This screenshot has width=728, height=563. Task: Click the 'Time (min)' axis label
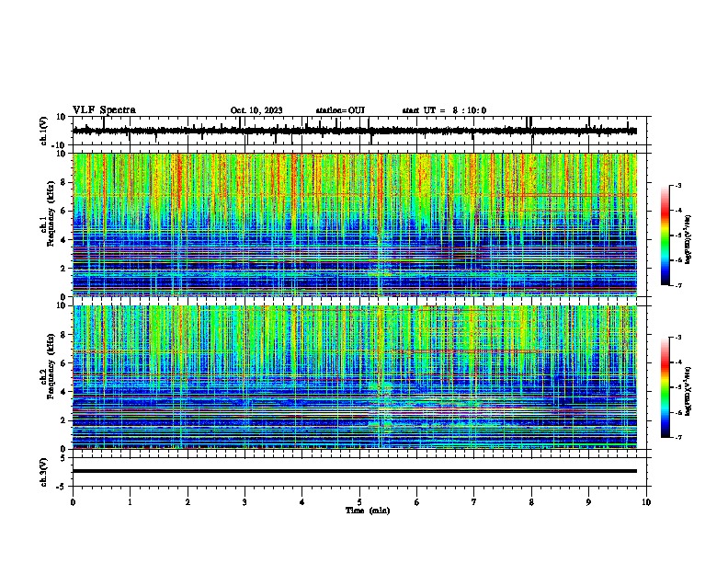(x=368, y=511)
